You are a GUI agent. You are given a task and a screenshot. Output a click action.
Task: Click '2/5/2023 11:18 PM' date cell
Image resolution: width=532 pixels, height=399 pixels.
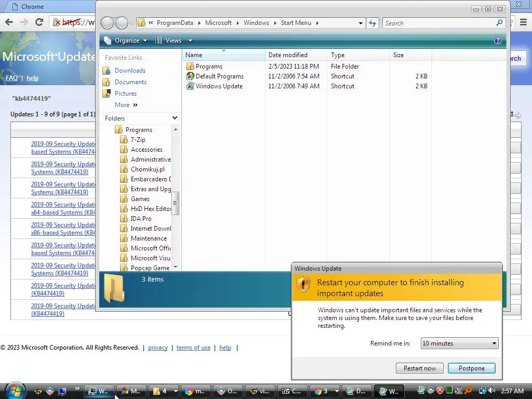294,66
